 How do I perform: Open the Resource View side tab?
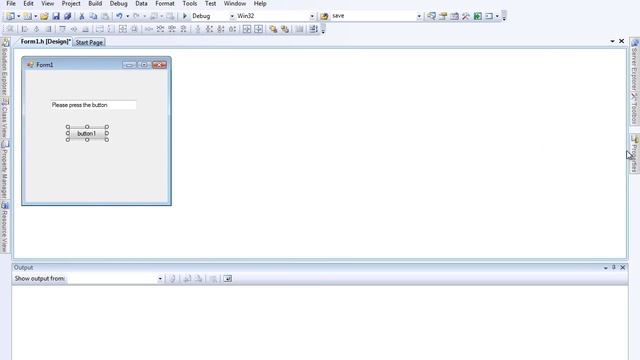5,227
